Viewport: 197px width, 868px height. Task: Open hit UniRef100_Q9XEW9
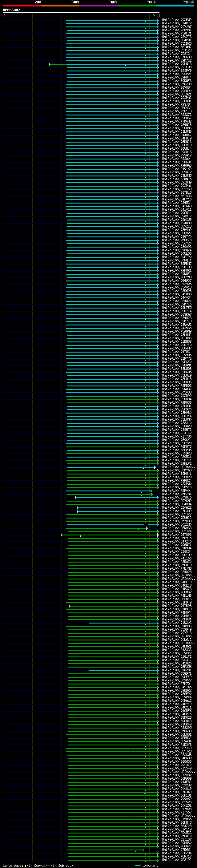pyautogui.click(x=177, y=20)
